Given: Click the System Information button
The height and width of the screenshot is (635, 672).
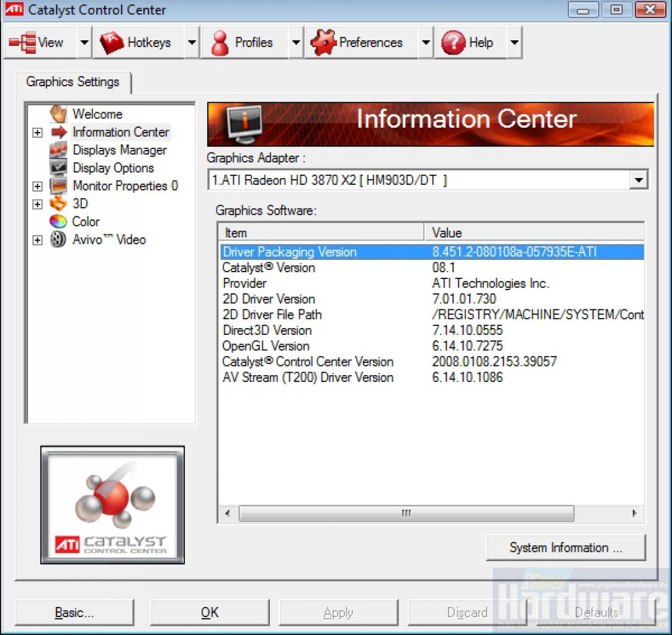Looking at the screenshot, I should [566, 547].
